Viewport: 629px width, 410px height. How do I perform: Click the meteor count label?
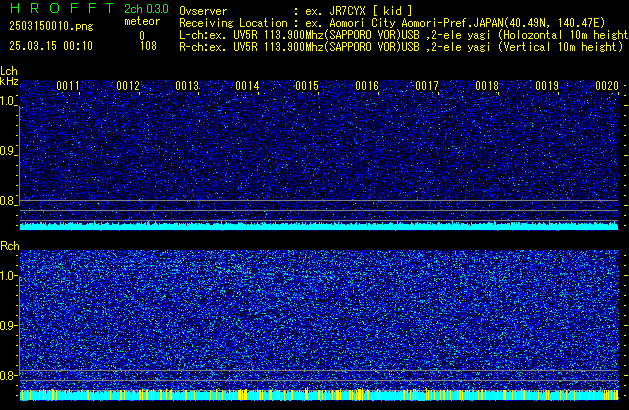(x=142, y=21)
